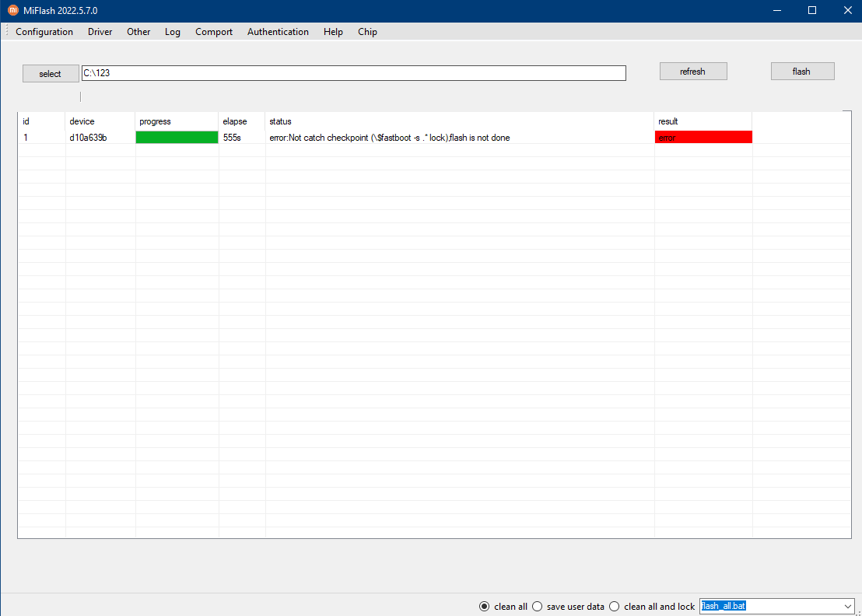Close the MiFlash window
Viewport: 862px width, 616px height.
click(x=847, y=10)
